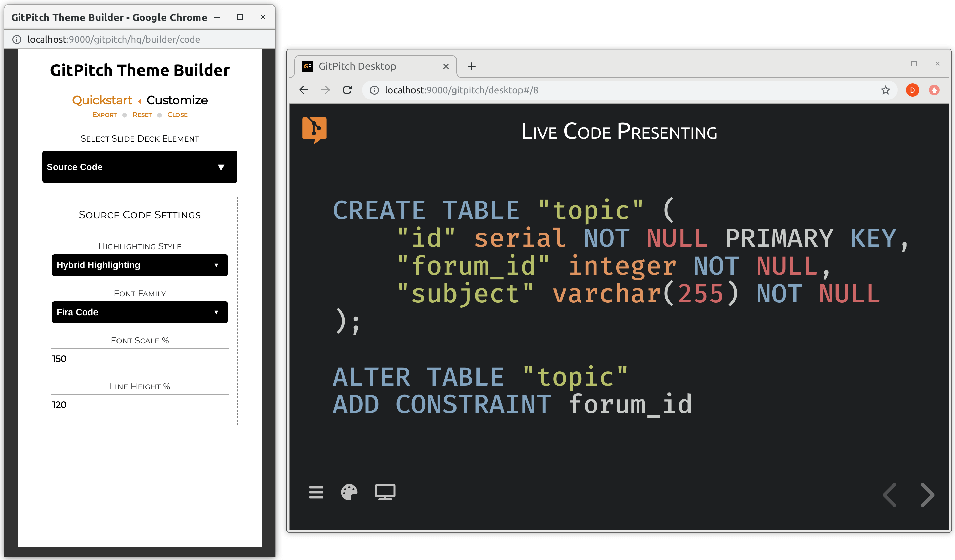Viewport: 955px width, 560px height.
Task: Click the Theme Builder address bar URL
Action: [x=114, y=39]
